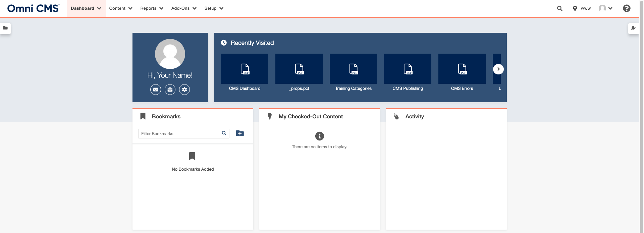The height and width of the screenshot is (233, 644).
Task: Click the info icon above no items message
Action: 320,136
